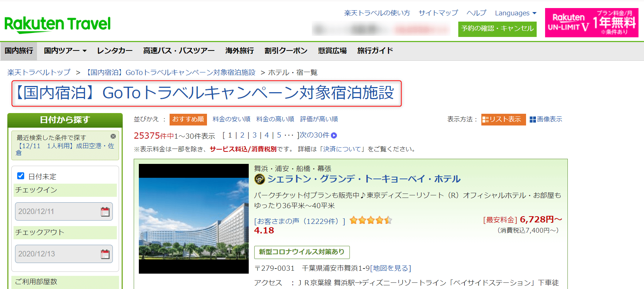Open the レンタカー menu item
644x289 pixels.
[115, 51]
